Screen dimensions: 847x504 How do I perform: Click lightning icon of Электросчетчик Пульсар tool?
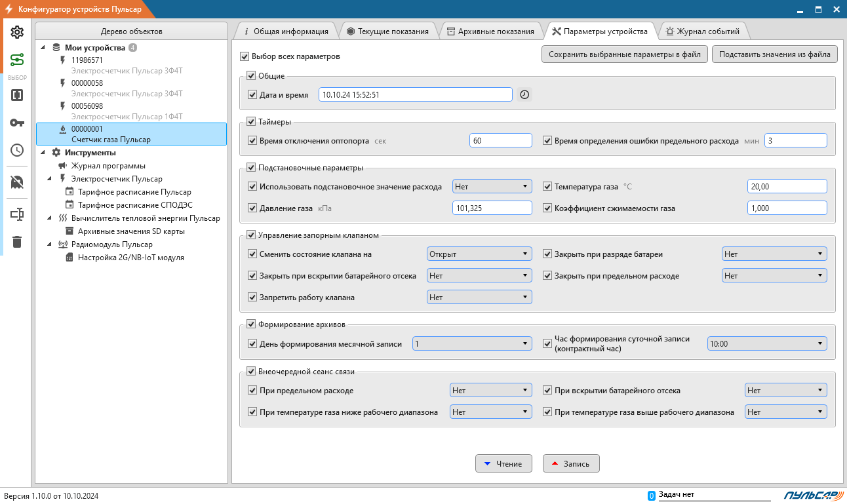tap(63, 179)
